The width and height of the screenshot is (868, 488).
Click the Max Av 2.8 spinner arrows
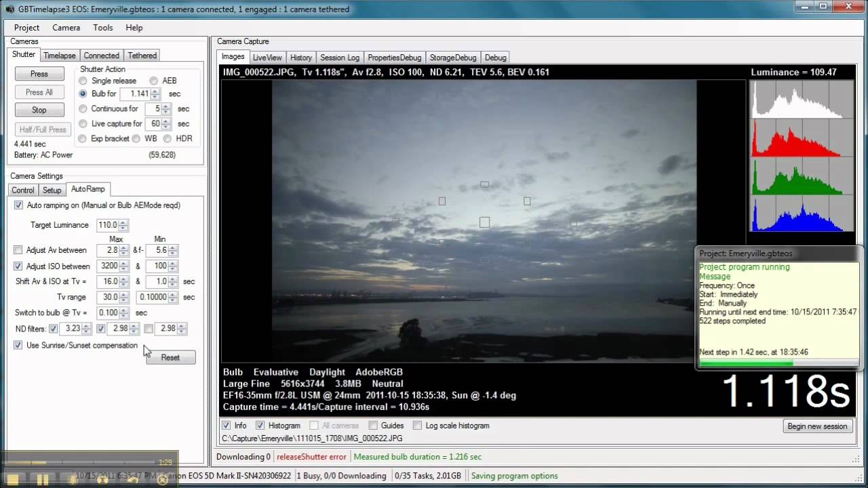(x=124, y=251)
